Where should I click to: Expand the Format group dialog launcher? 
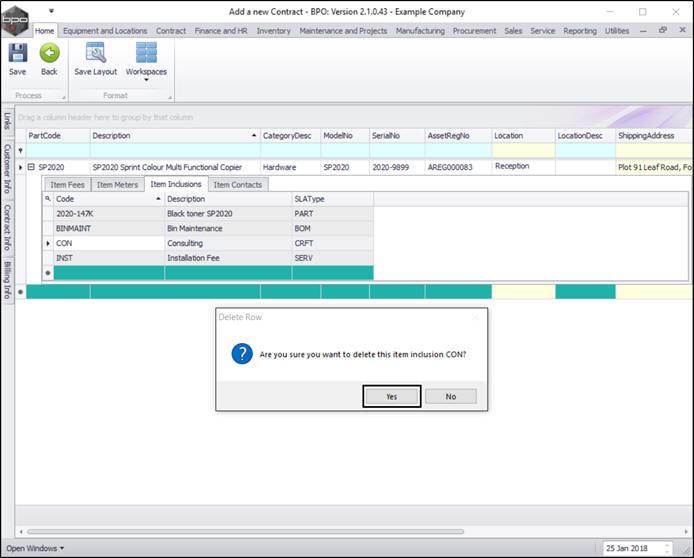[x=170, y=97]
